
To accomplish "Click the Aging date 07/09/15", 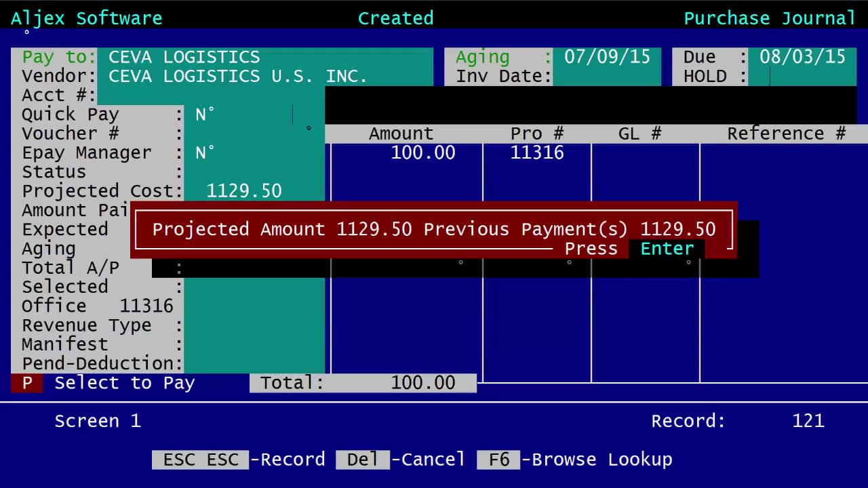I will pos(607,56).
